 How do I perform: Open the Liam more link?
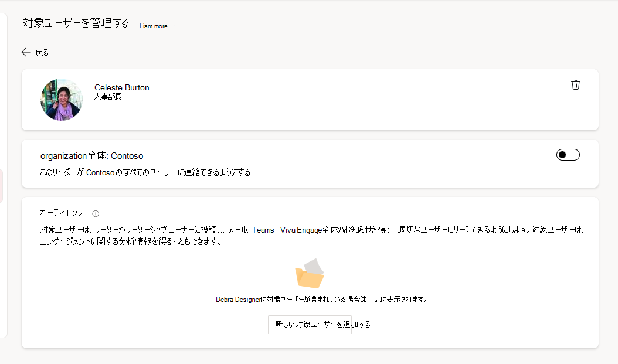click(153, 26)
